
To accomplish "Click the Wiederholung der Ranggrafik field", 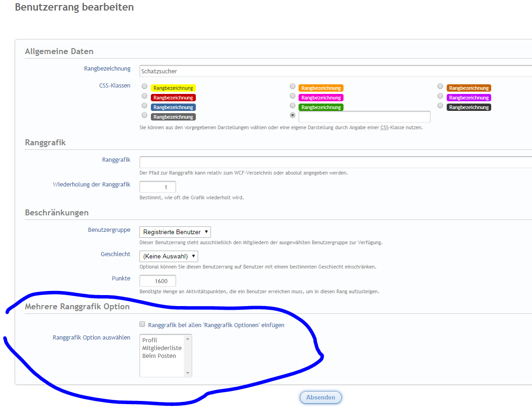I will [x=157, y=187].
